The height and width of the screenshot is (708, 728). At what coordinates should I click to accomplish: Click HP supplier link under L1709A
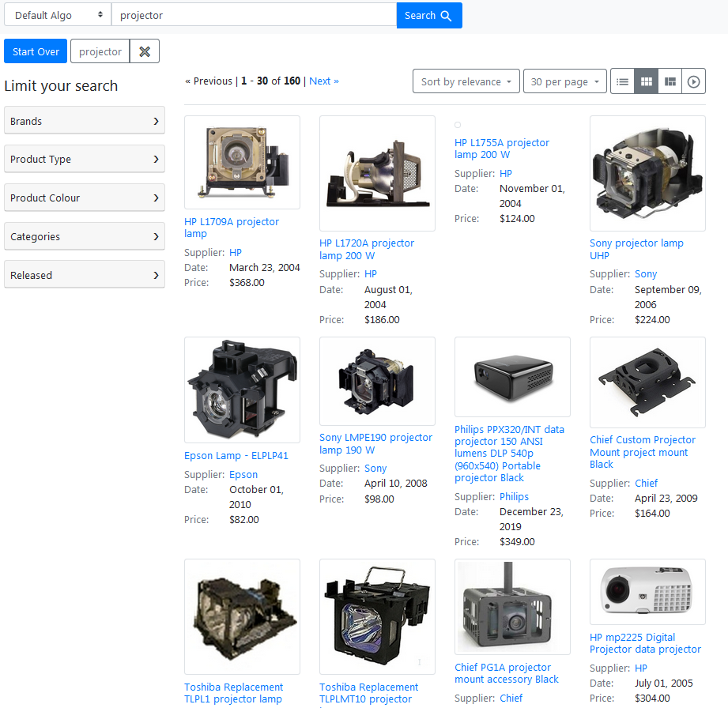(x=236, y=253)
